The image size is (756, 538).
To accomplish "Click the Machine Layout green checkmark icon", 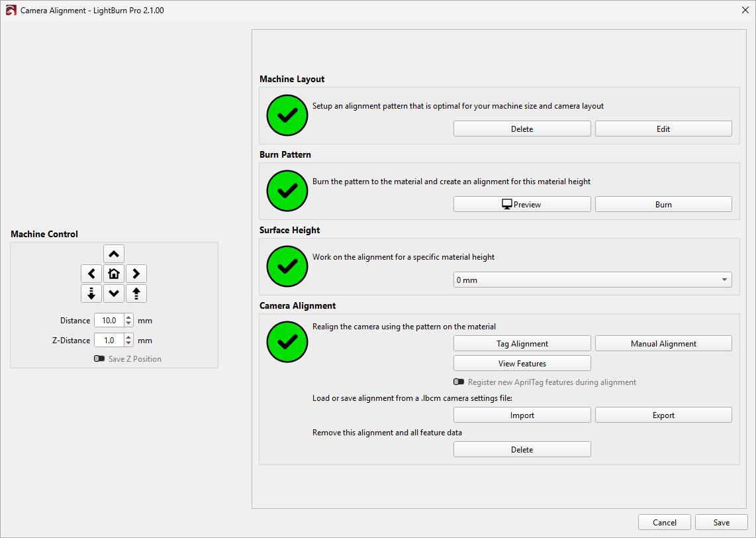I will [x=287, y=115].
